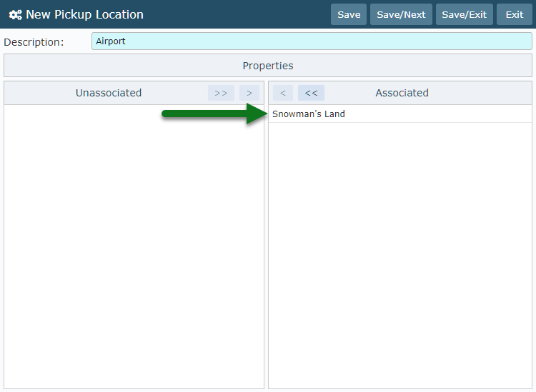Click the Description label
536x392 pixels.
pyautogui.click(x=34, y=42)
